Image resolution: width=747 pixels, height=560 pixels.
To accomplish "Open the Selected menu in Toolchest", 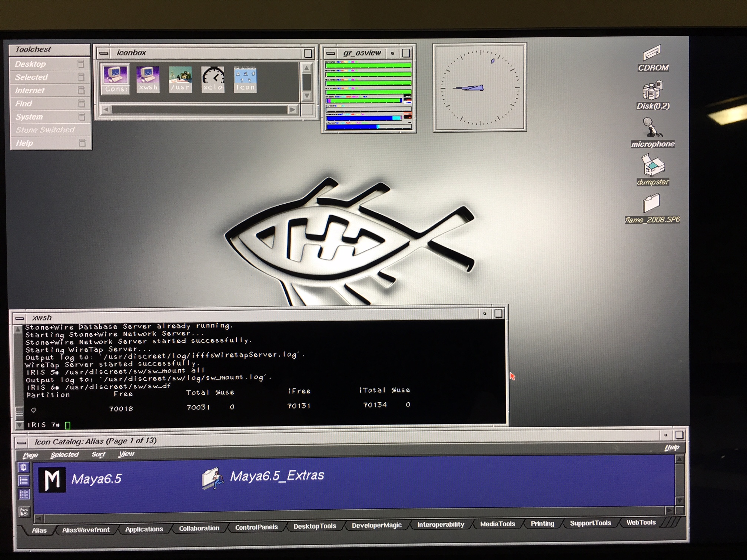I will coord(50,77).
